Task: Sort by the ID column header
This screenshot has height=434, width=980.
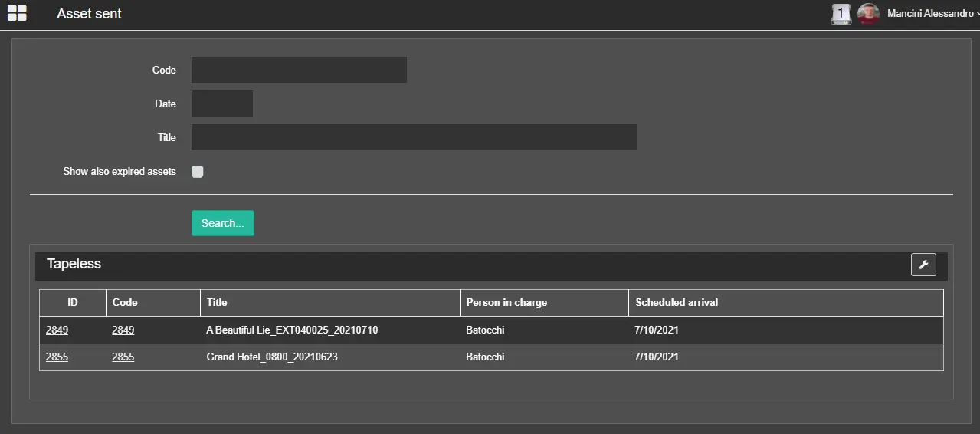Action: pyautogui.click(x=73, y=303)
